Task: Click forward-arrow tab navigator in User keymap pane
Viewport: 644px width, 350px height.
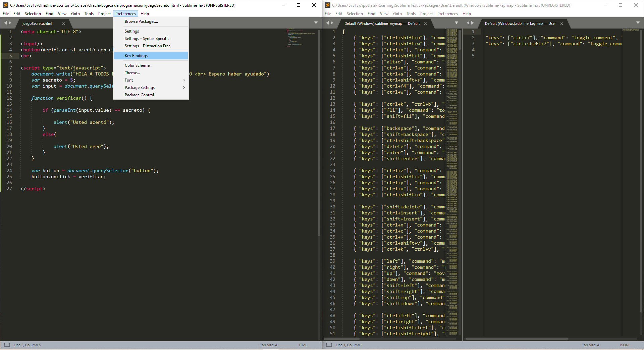Action: [473, 23]
